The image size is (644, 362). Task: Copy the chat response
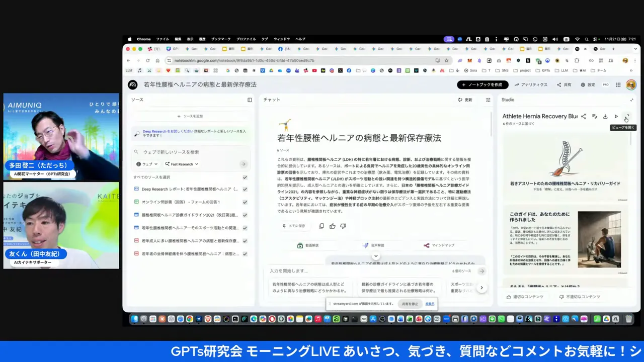321,226
